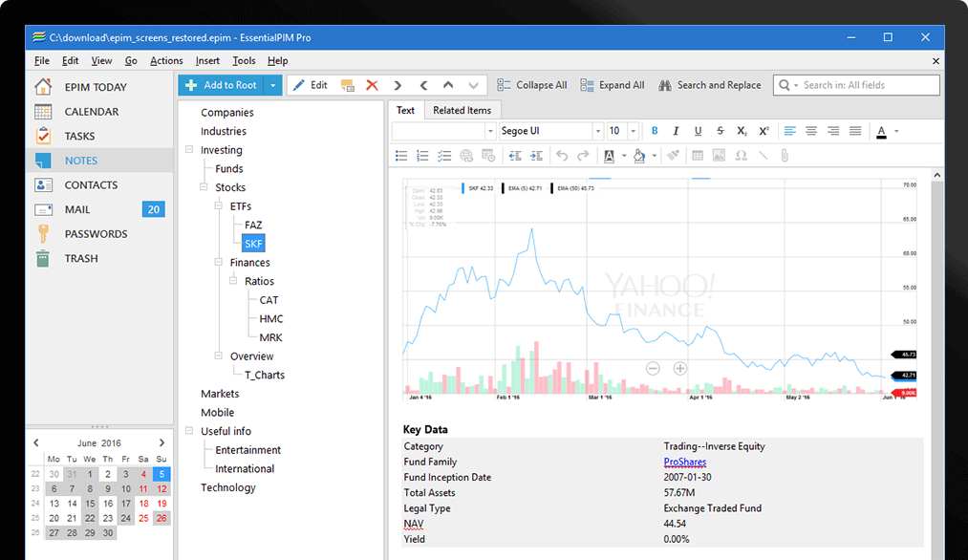Click the Expand All button
This screenshot has height=560, width=968.
[x=613, y=85]
